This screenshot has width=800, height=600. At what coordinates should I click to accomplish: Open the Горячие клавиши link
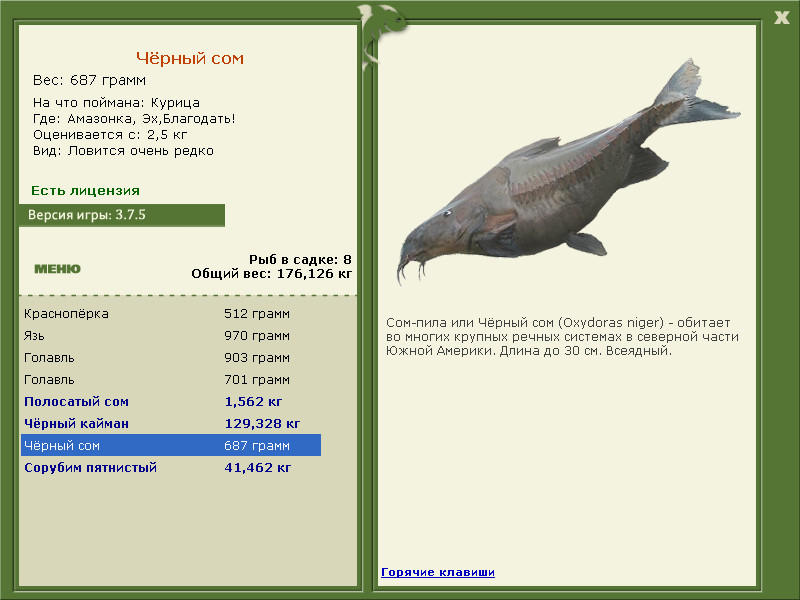[438, 572]
